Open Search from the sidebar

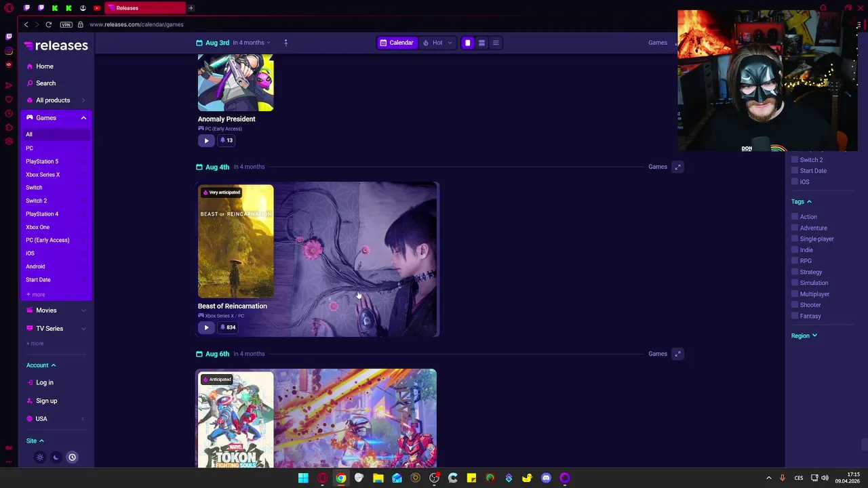point(45,83)
